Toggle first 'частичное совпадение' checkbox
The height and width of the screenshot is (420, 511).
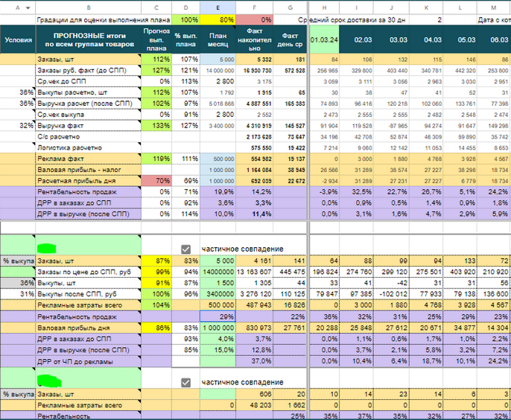point(185,249)
